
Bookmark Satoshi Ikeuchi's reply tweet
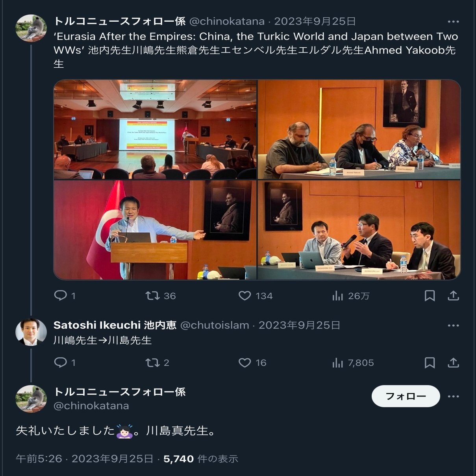pyautogui.click(x=430, y=362)
